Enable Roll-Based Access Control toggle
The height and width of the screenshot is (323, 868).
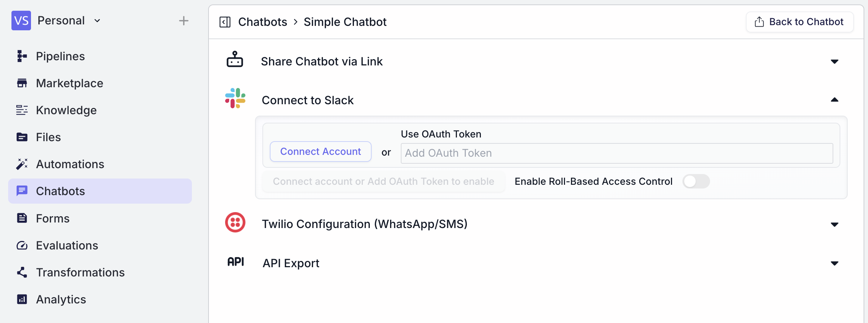696,181
